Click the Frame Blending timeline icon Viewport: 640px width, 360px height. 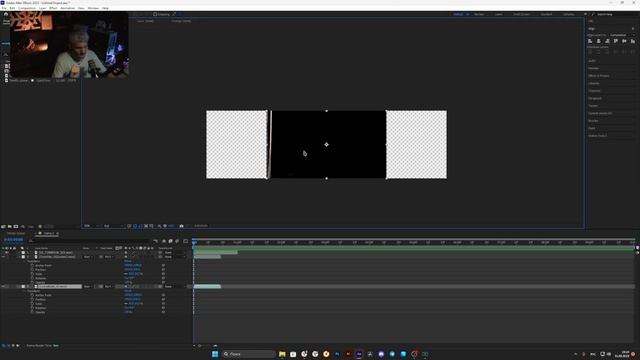coord(171,241)
